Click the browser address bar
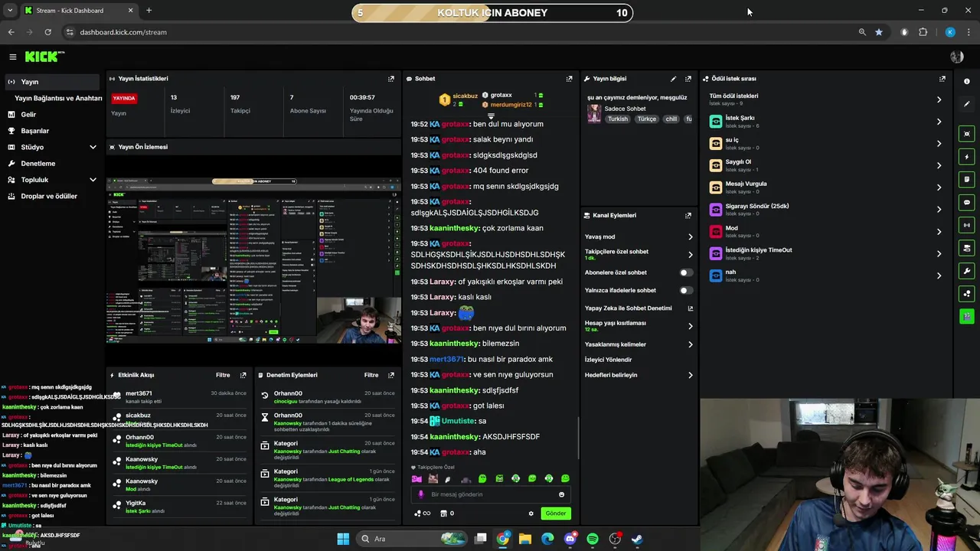 [459, 32]
